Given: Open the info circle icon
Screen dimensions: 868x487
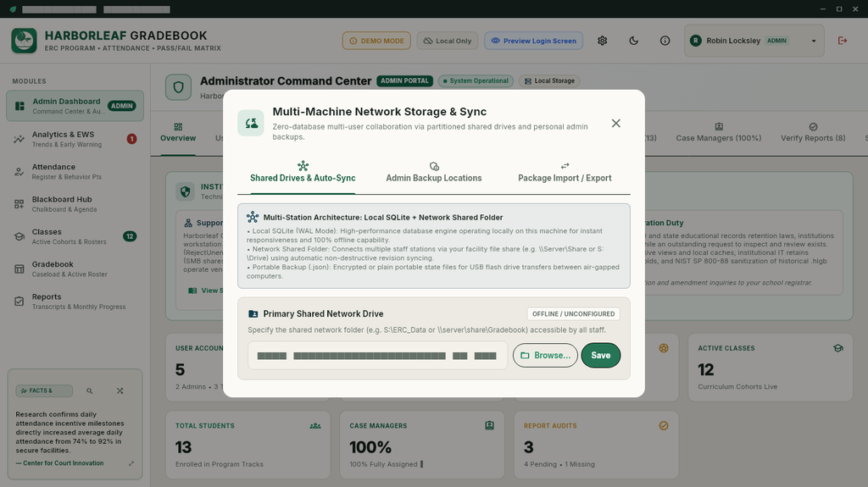Looking at the screenshot, I should pos(665,41).
